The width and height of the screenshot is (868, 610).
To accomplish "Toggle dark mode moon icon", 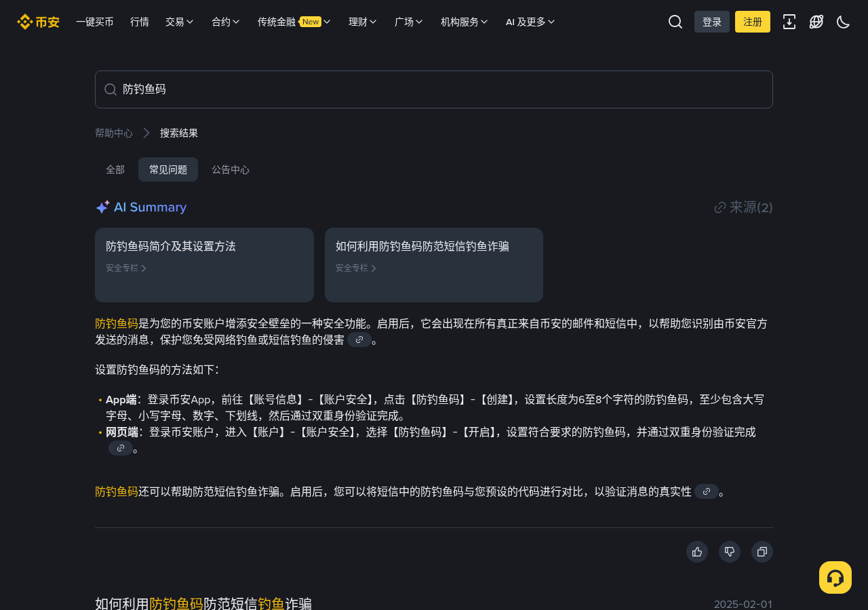I will (x=844, y=22).
